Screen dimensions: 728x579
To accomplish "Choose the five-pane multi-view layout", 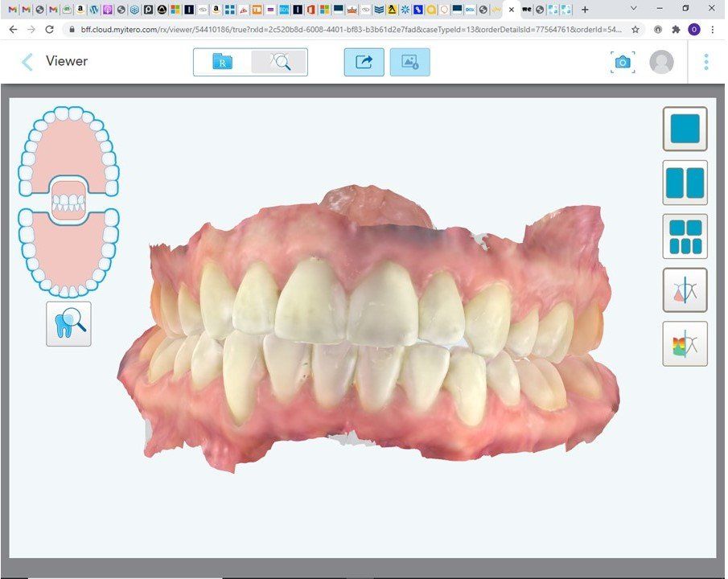I will (685, 236).
